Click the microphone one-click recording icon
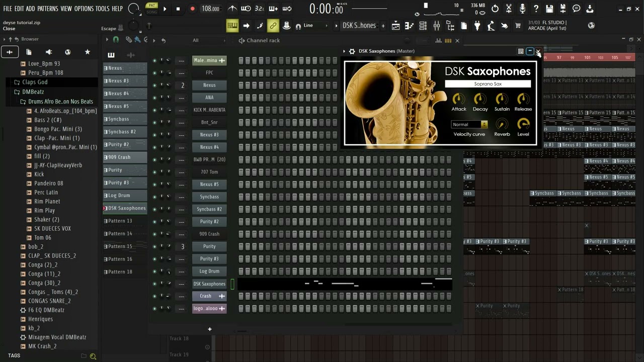The width and height of the screenshot is (644, 362). [522, 9]
